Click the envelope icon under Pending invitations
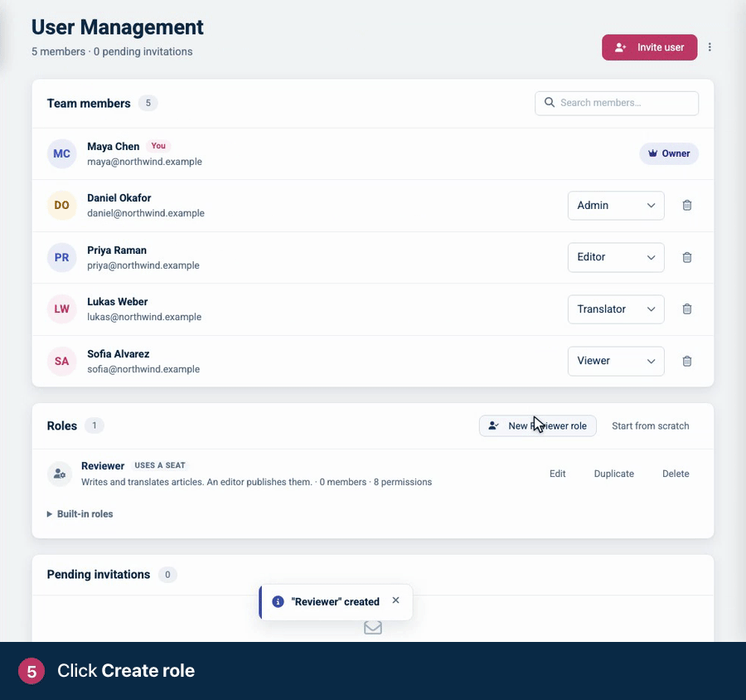 coord(372,628)
